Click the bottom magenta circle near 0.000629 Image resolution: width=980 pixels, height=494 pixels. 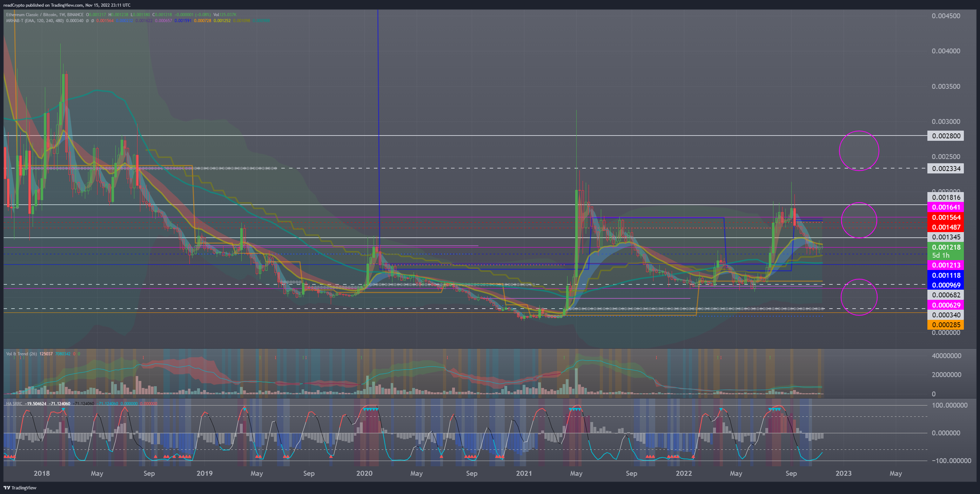coord(859,297)
